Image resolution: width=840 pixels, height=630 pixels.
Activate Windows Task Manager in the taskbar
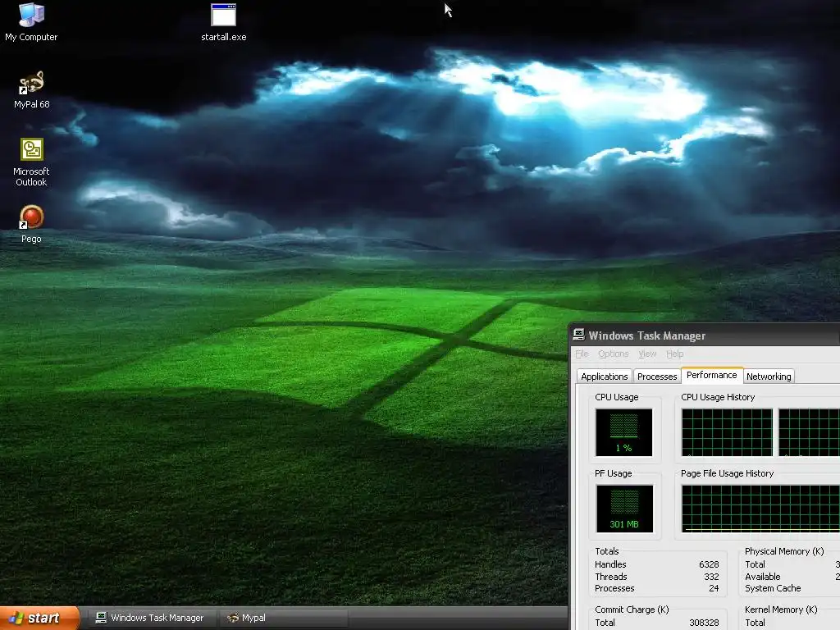click(x=150, y=618)
